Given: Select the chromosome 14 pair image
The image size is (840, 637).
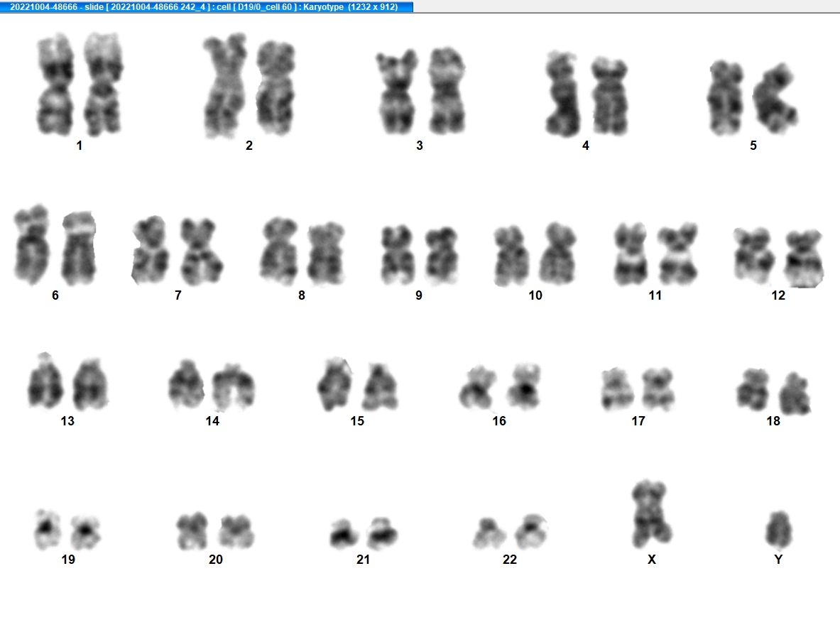Looking at the screenshot, I should pyautogui.click(x=212, y=385).
